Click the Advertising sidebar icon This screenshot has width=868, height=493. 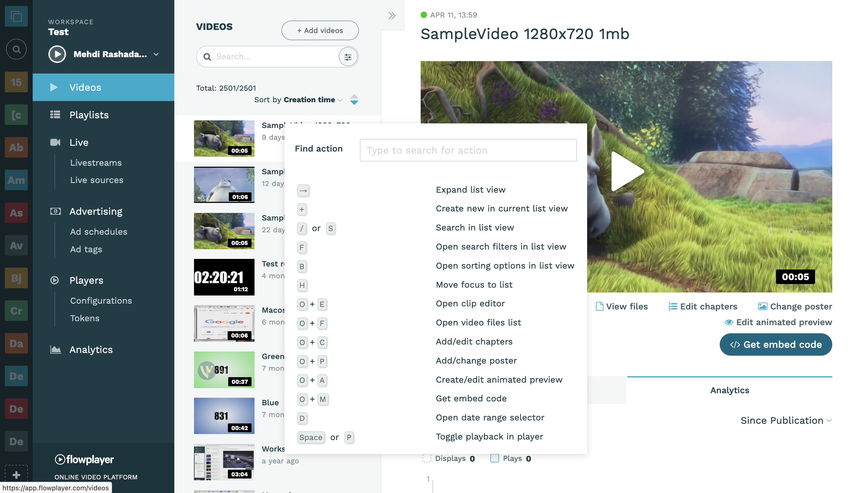55,211
